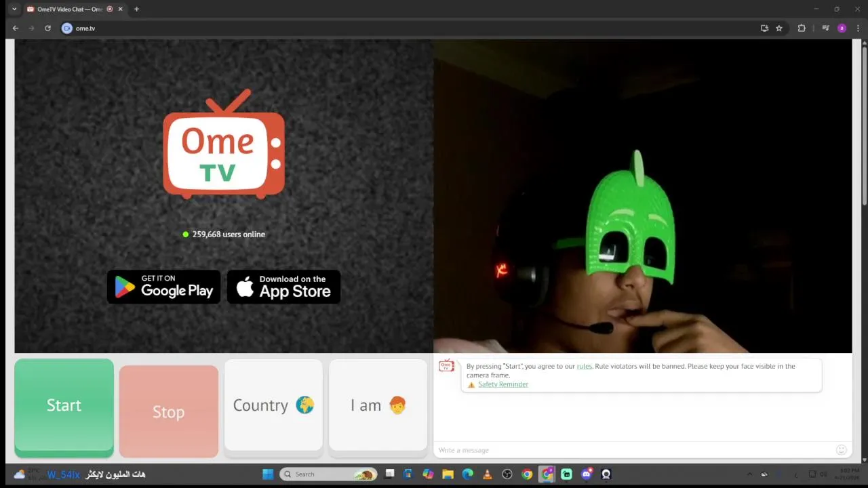The width and height of the screenshot is (868, 488).
Task: Click the red Stop button
Action: [168, 411]
